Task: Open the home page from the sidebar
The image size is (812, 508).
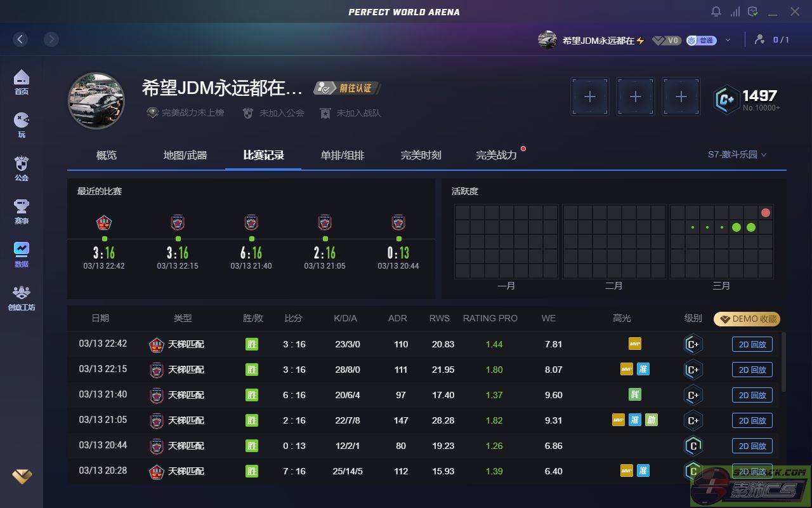Action: (22, 82)
